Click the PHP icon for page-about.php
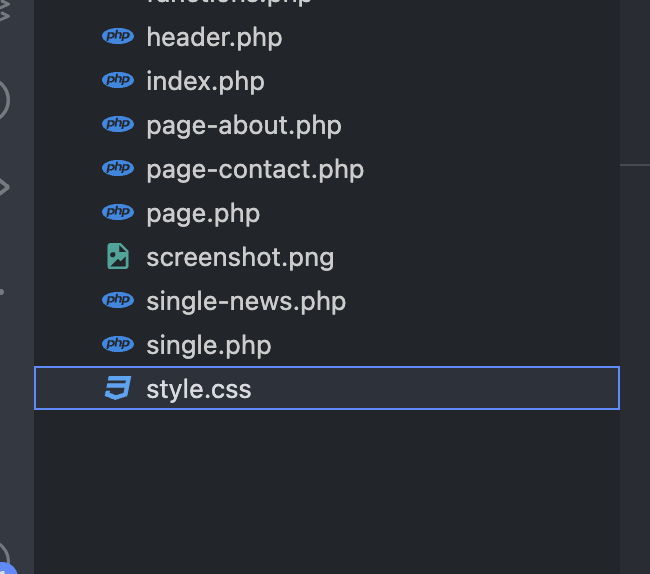Viewport: 650px width, 574px height. click(x=118, y=125)
